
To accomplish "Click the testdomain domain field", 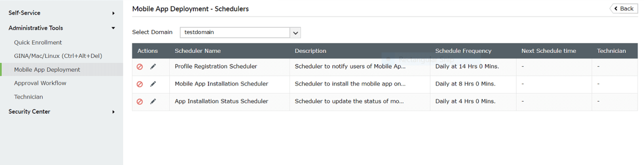I will 235,32.
